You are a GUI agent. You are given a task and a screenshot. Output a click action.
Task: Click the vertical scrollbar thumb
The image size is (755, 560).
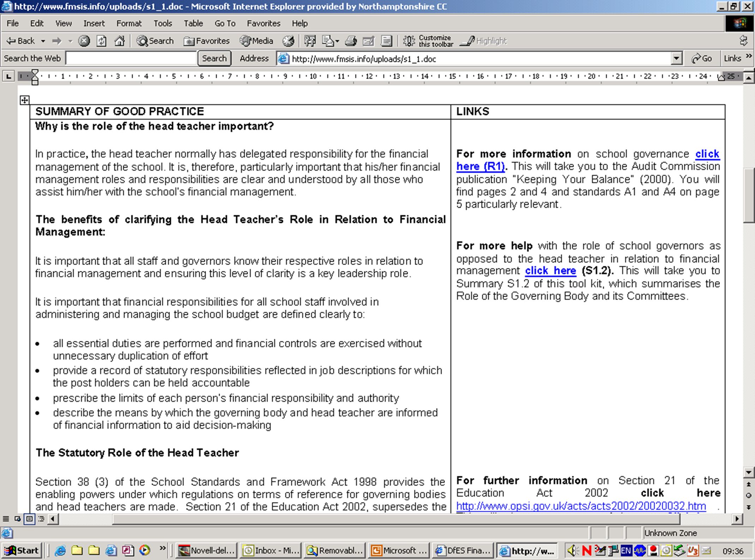pos(749,195)
